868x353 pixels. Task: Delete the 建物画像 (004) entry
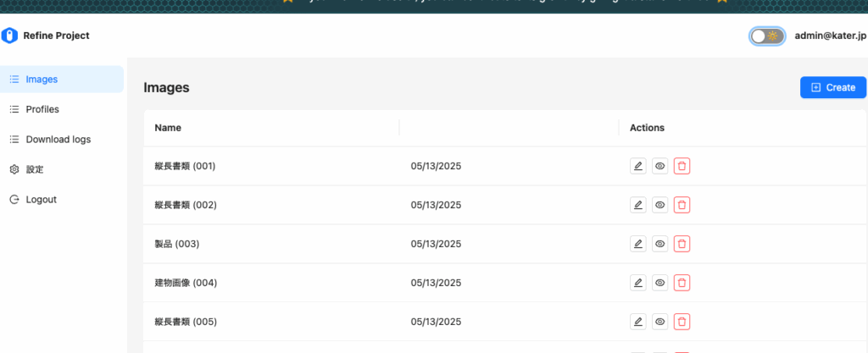(x=682, y=283)
